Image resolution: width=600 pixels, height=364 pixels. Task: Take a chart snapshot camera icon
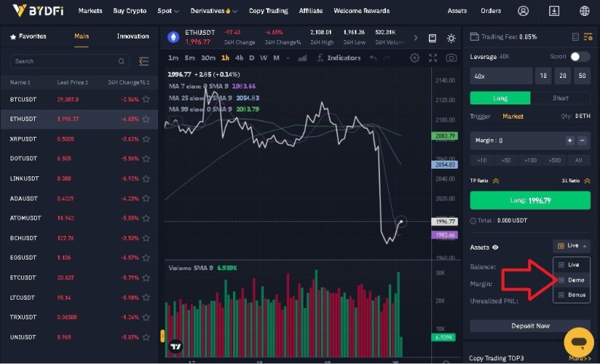pos(451,58)
